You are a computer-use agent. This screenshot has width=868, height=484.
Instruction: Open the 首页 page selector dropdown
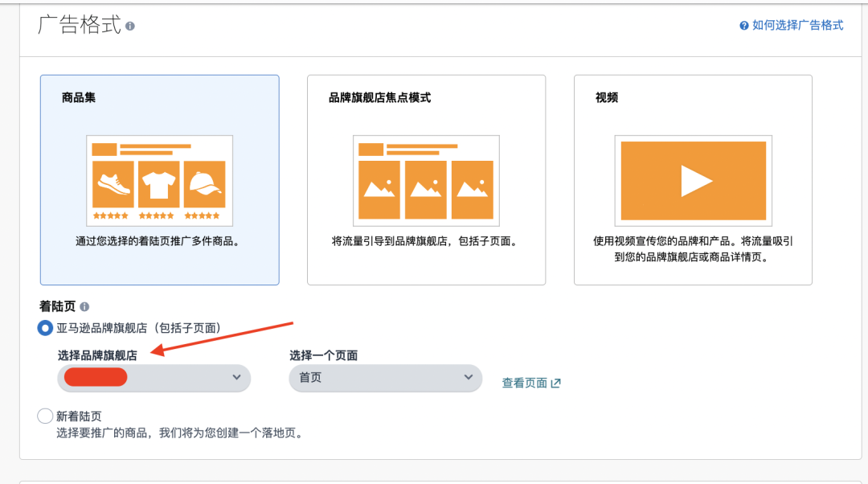(x=385, y=378)
